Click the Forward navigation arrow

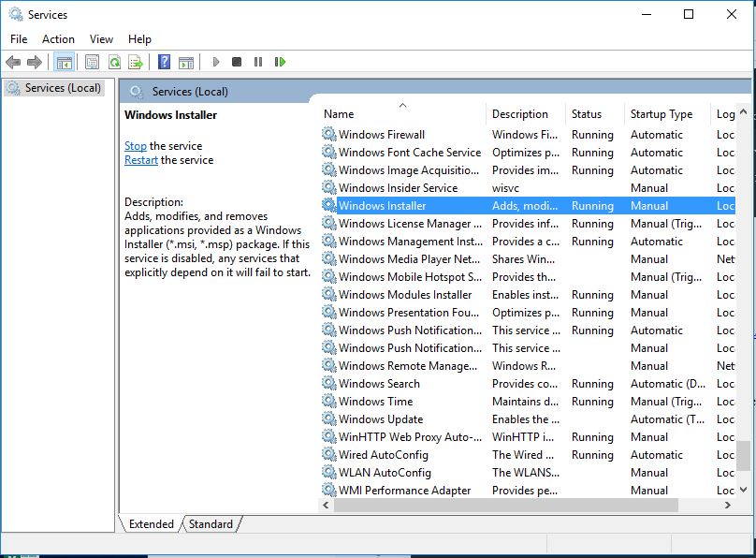point(35,62)
